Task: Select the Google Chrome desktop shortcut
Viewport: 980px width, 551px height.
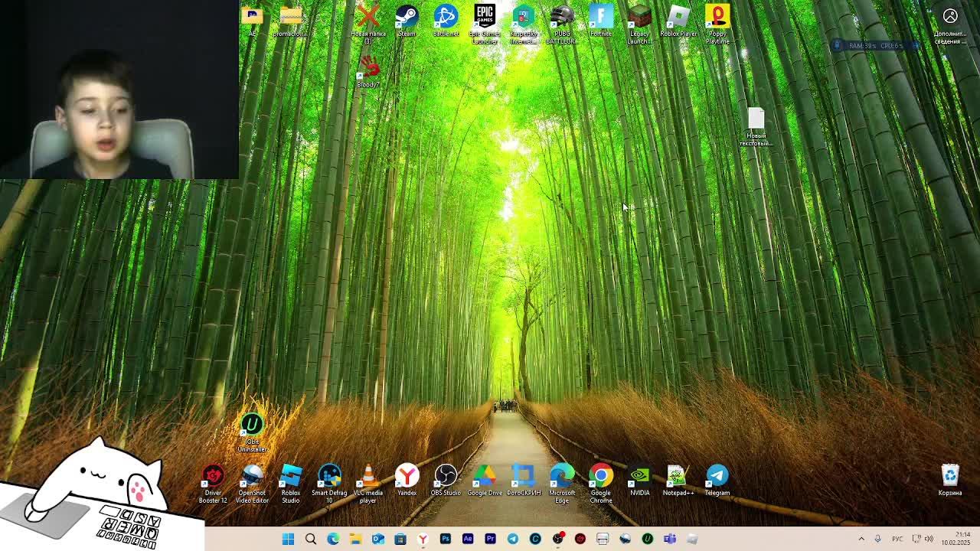Action: [x=601, y=484]
